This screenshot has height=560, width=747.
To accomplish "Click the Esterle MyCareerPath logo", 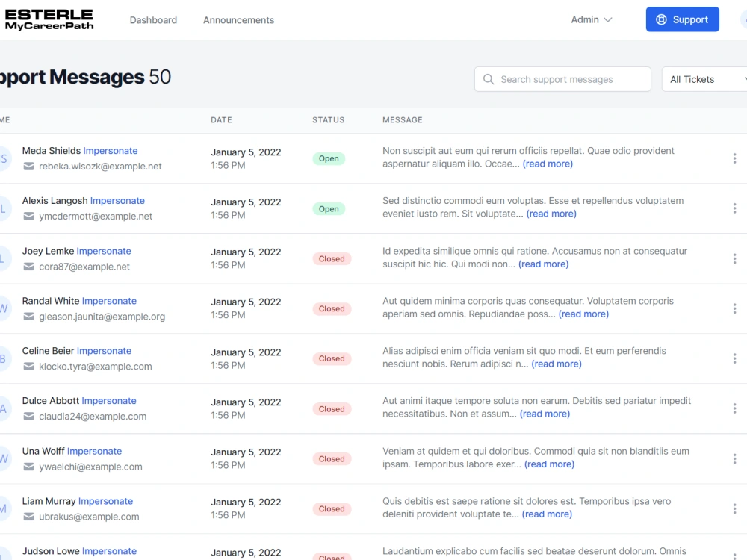I will [49, 19].
